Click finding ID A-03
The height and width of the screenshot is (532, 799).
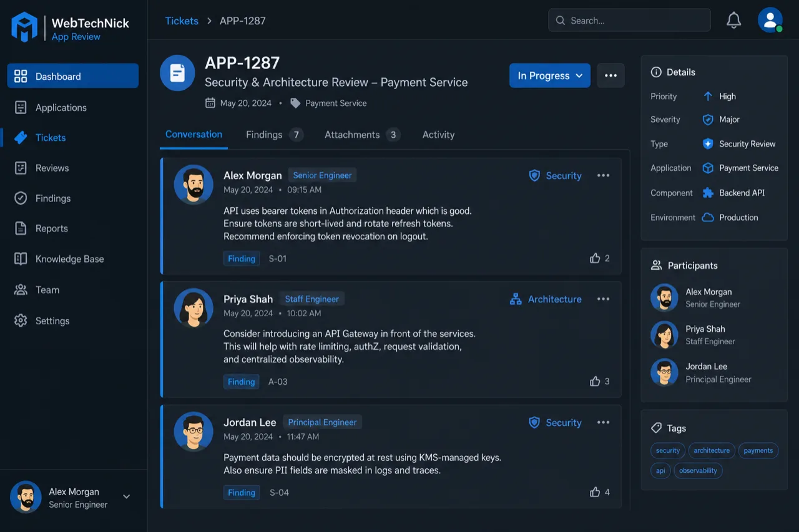[278, 382]
